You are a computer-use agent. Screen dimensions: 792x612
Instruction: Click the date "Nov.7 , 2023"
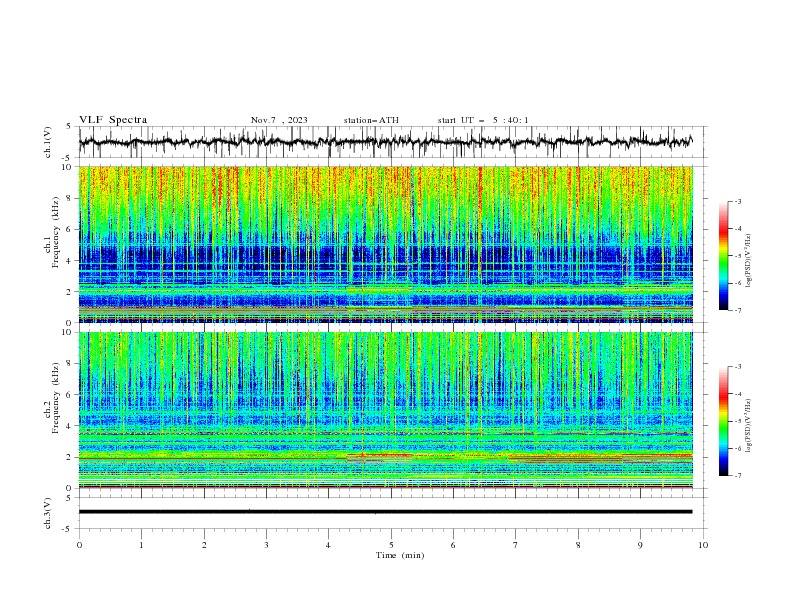(279, 120)
